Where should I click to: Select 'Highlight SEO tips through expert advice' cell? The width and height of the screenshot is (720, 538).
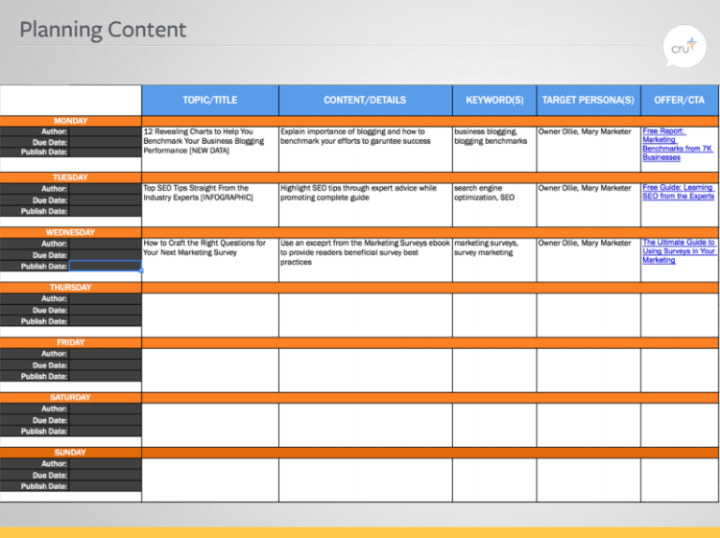[365, 205]
